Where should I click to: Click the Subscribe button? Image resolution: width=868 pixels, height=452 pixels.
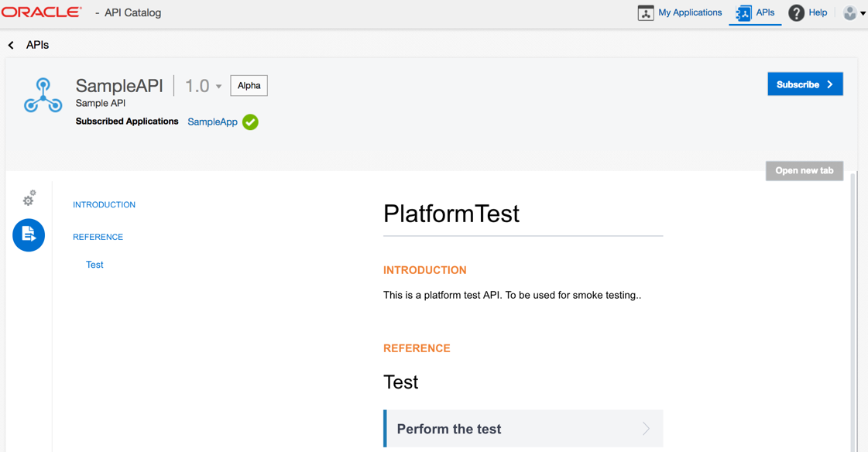(x=805, y=84)
